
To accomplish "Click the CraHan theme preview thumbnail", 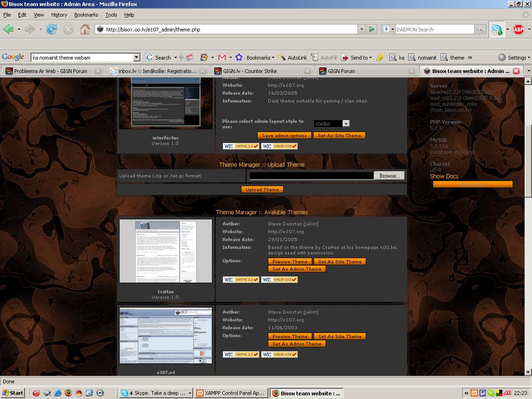I will point(166,251).
